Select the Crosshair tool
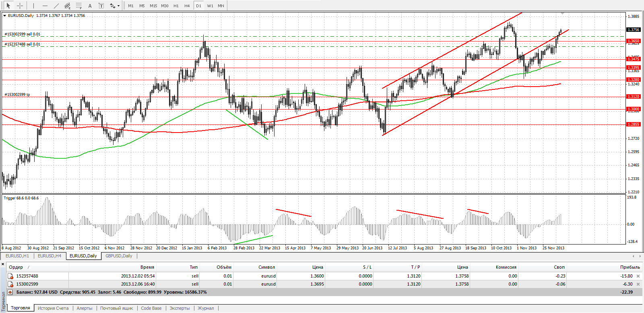644x313 pixels. [x=20, y=6]
